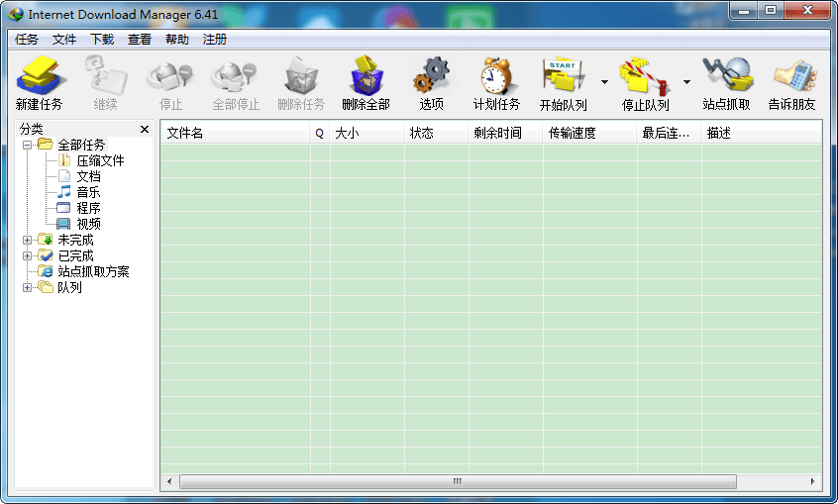
Task: Click the 删除任务 (delete task) toolbar icon
Action: (x=301, y=75)
